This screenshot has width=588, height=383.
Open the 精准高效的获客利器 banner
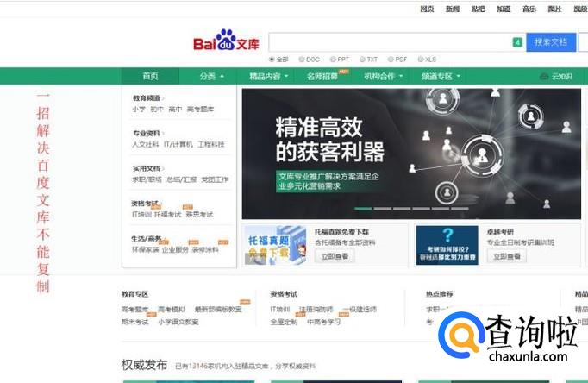click(411, 154)
